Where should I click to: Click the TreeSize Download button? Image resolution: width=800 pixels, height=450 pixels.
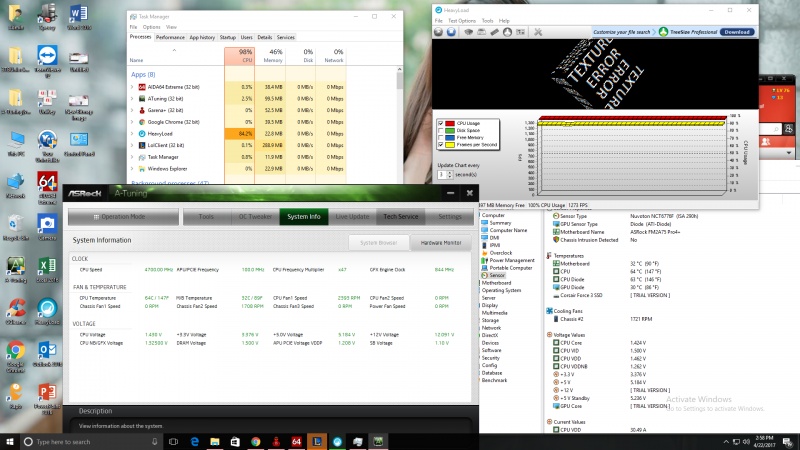click(x=735, y=31)
